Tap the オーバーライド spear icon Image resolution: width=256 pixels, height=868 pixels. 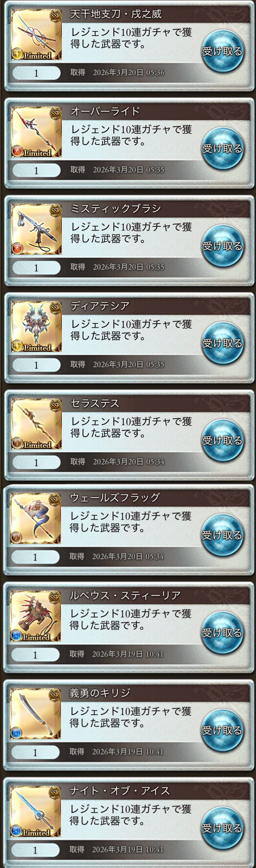(37, 132)
